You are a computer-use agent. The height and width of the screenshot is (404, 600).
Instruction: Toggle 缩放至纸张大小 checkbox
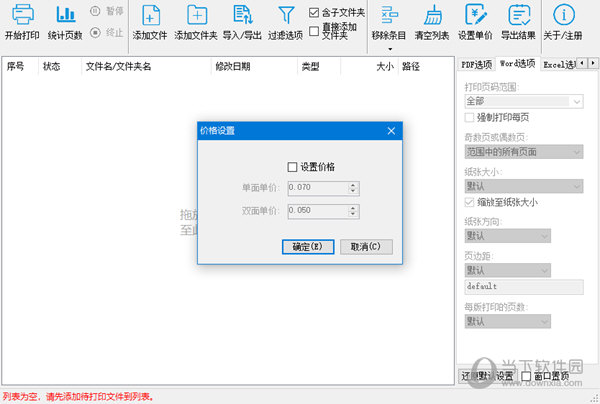(469, 202)
